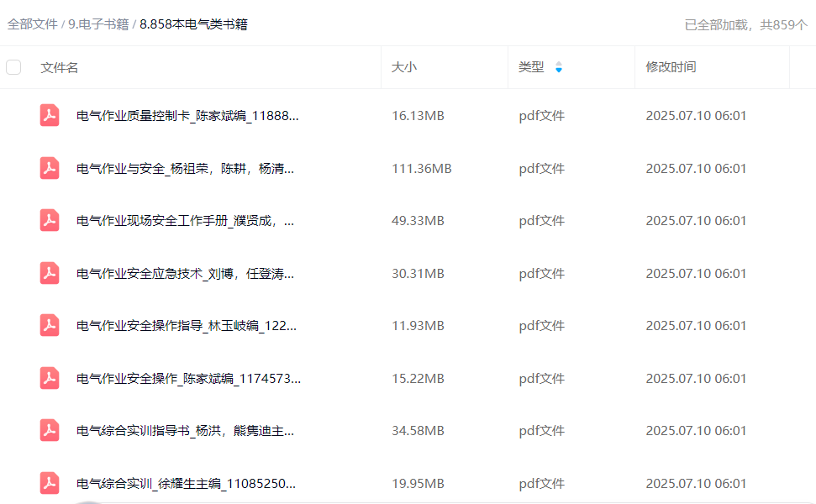This screenshot has height=504, width=816.
Task: Click 类型 column header label
Action: click(531, 67)
